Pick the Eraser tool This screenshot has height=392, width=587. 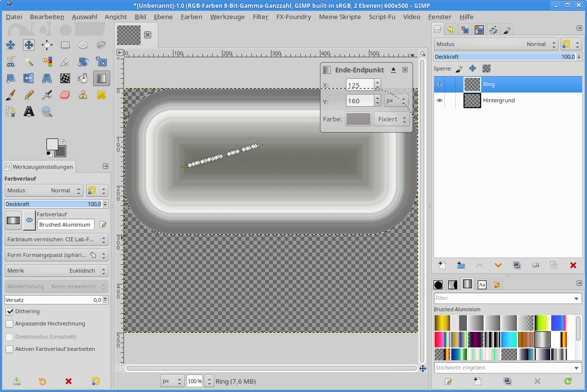click(x=65, y=95)
